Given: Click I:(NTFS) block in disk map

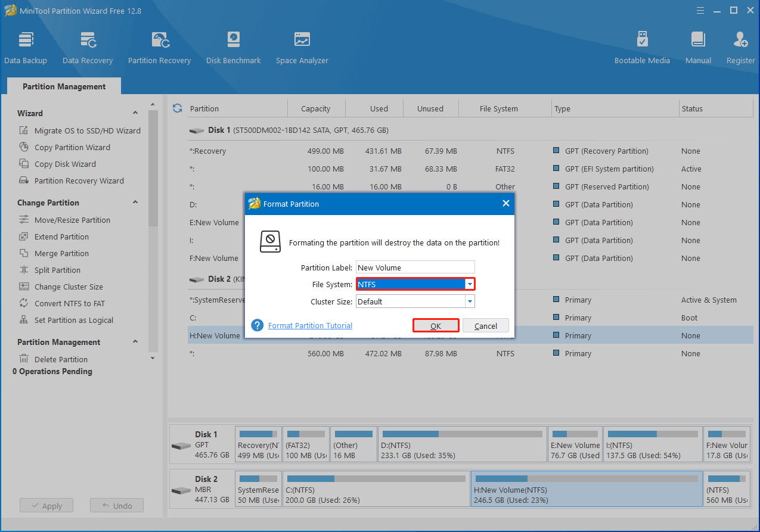Looking at the screenshot, I should 652,444.
